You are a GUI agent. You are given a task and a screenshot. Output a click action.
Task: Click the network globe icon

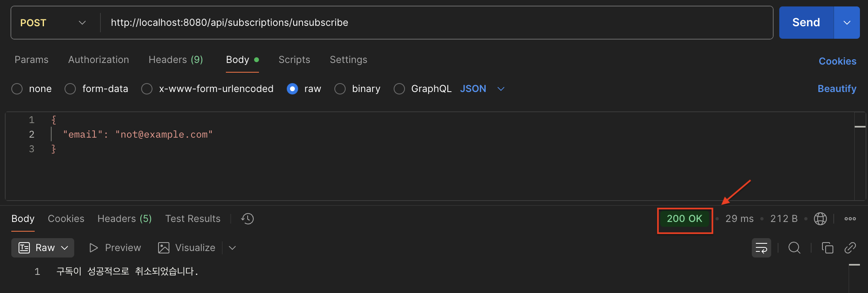pos(820,219)
